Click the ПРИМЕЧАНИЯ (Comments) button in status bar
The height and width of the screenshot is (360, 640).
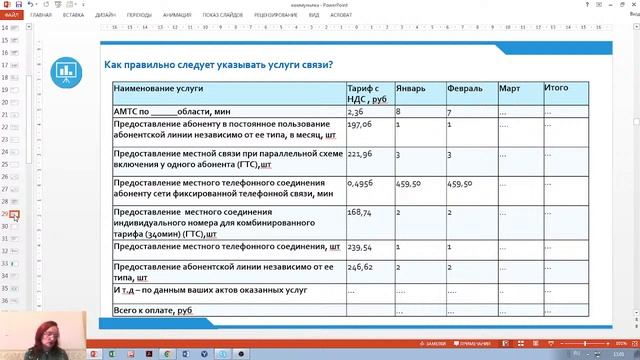click(472, 344)
